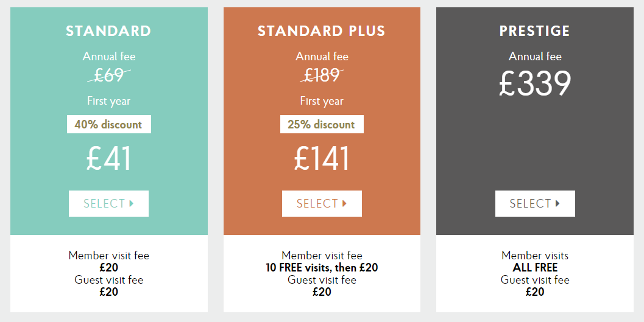Select the Prestige membership plan
Image resolution: width=644 pixels, height=322 pixels.
tap(535, 203)
